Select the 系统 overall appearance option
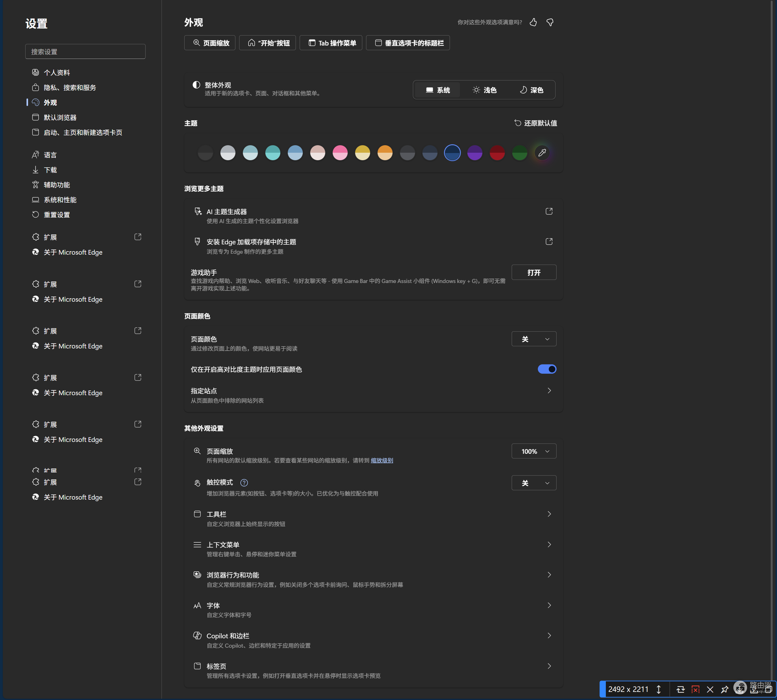The height and width of the screenshot is (700, 777). coord(438,90)
